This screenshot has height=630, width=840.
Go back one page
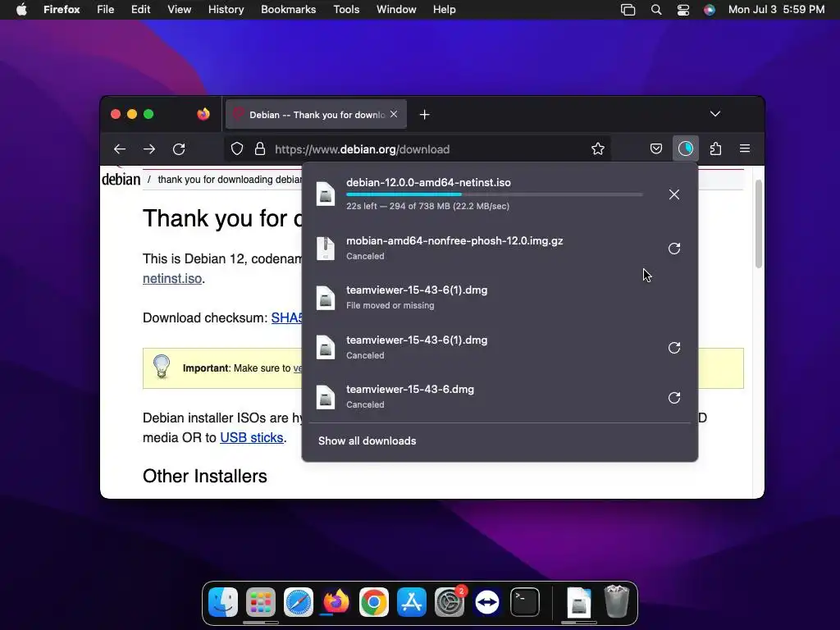[x=120, y=149]
